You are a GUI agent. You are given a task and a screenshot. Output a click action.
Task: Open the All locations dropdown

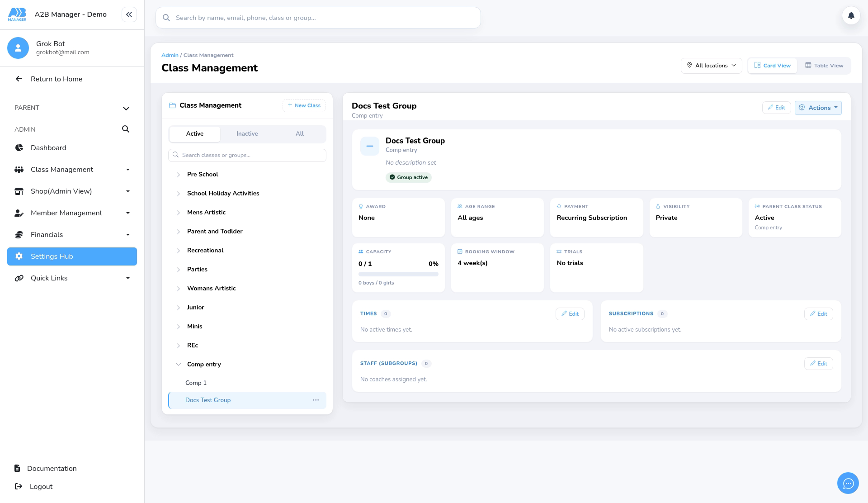coord(712,66)
